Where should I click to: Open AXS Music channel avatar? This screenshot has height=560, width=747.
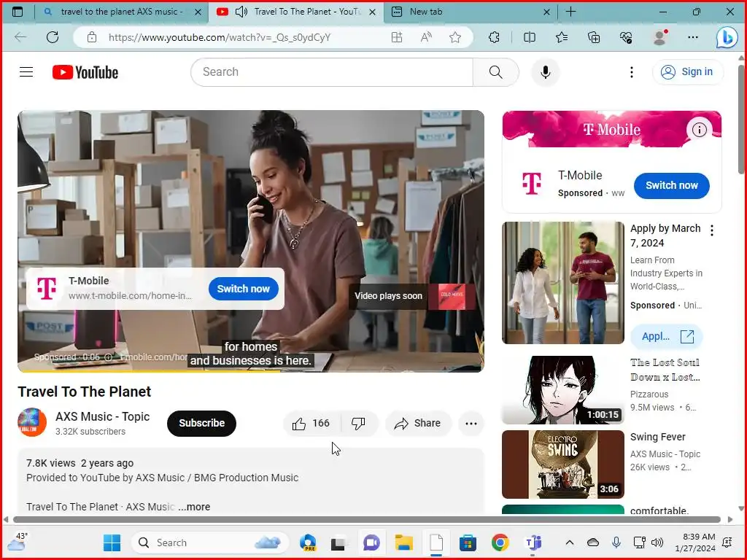pos(32,422)
